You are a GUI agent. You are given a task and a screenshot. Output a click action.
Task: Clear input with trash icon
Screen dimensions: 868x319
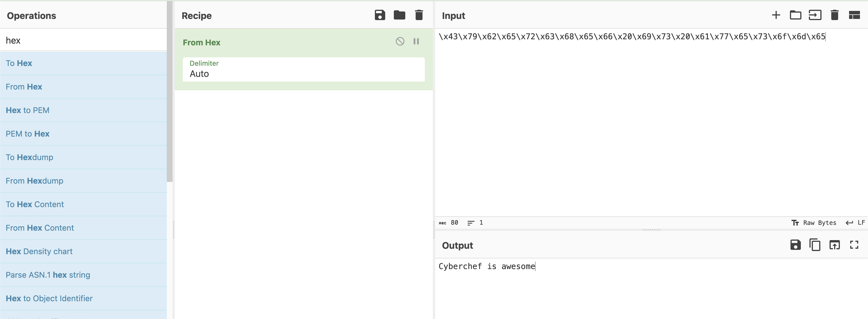pyautogui.click(x=834, y=15)
